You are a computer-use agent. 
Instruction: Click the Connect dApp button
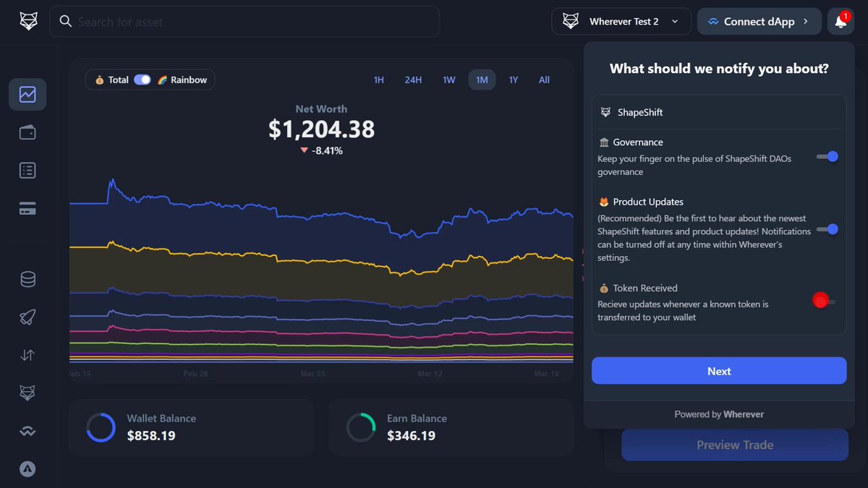759,22
